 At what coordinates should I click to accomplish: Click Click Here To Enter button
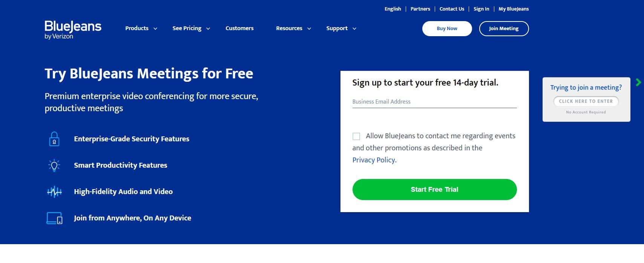586,101
